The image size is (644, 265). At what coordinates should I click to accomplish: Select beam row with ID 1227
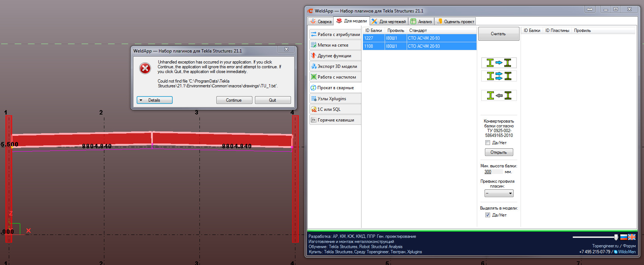coord(419,38)
